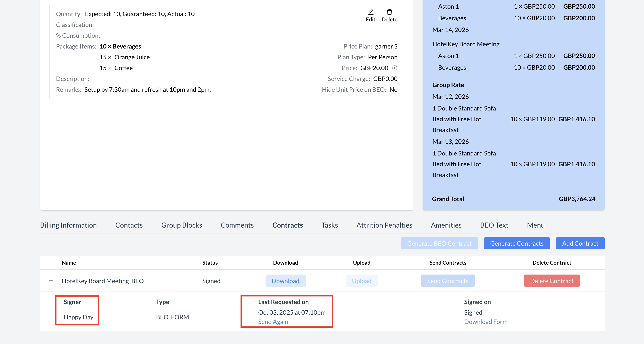The height and width of the screenshot is (344, 644).
Task: Click the Generate BEO Contract button
Action: 439,243
